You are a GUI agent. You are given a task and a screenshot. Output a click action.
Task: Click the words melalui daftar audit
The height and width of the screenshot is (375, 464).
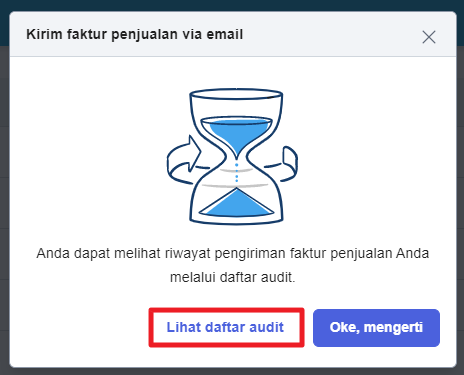[x=232, y=277]
